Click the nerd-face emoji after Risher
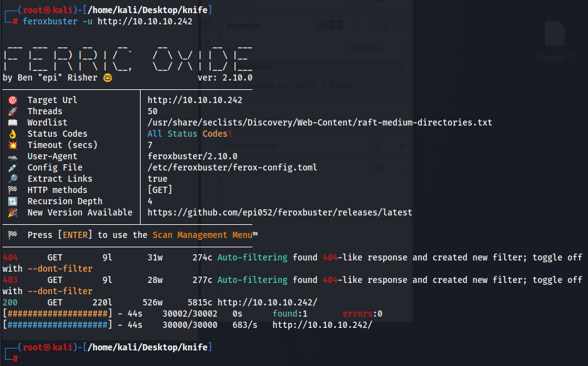 pos(107,77)
